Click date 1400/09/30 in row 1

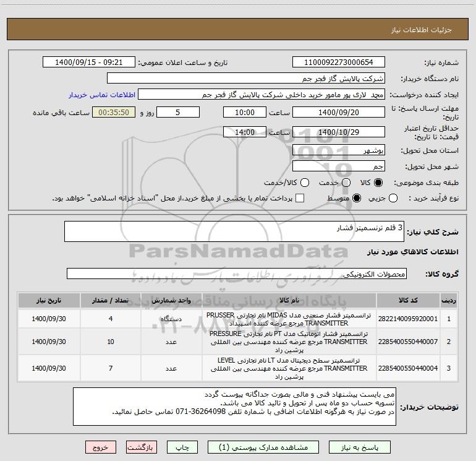click(49, 319)
